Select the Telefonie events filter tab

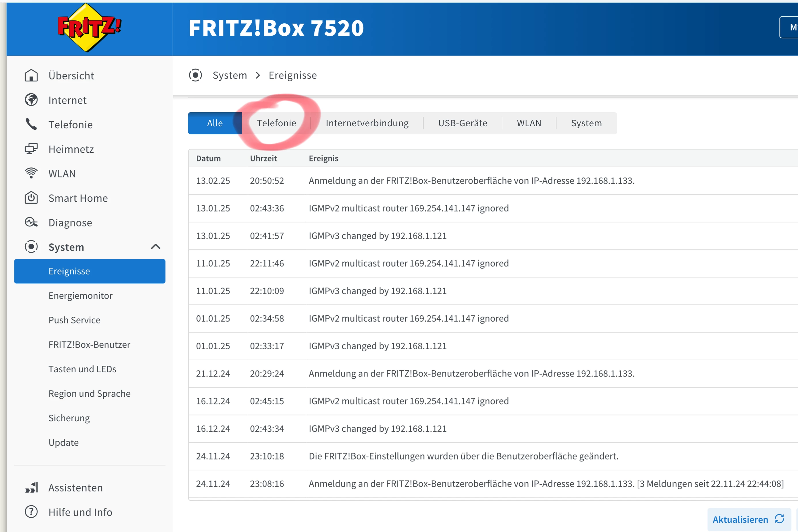(x=276, y=123)
